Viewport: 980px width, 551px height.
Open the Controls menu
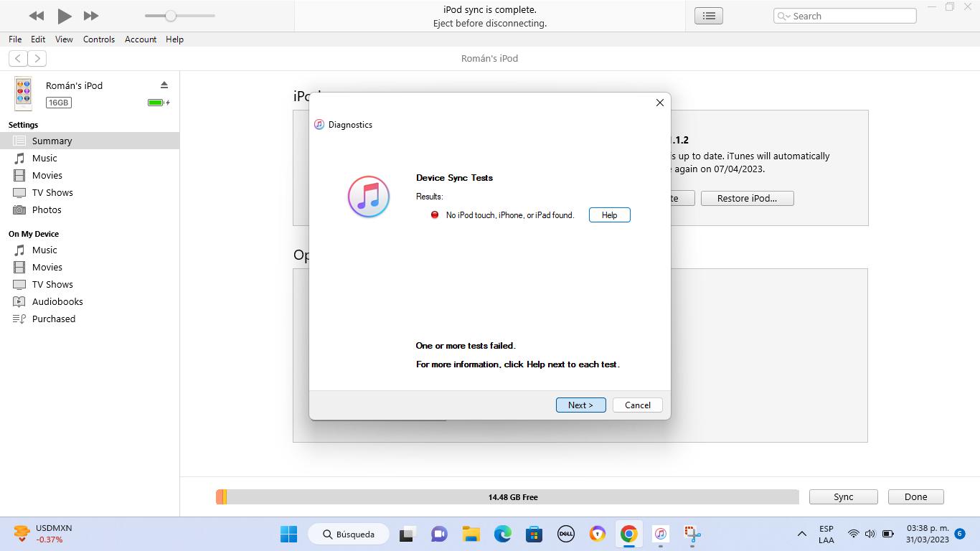click(99, 39)
